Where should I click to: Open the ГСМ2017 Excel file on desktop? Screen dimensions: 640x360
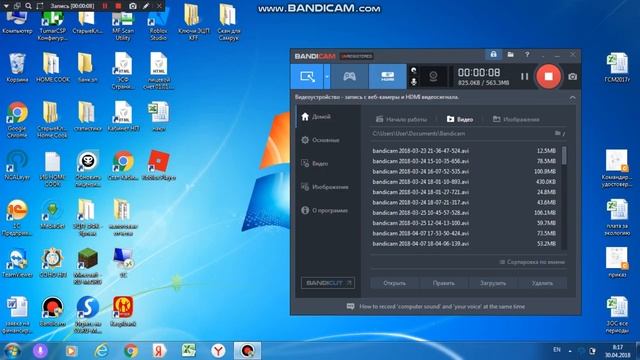click(617, 67)
